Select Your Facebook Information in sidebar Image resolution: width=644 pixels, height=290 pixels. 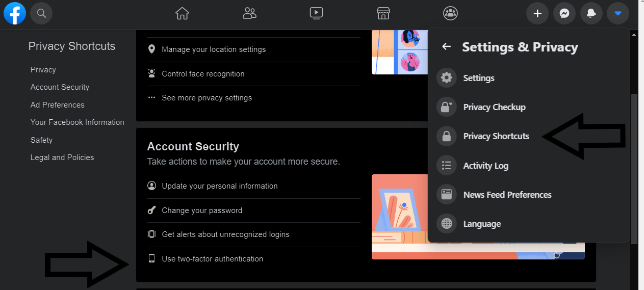78,122
